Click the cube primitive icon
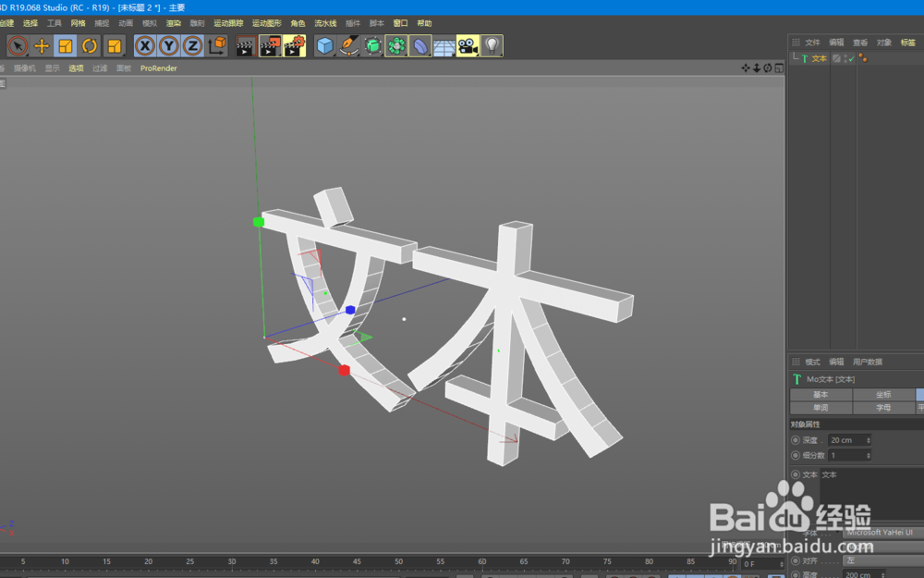Screen dimensions: 924x578 coord(323,45)
